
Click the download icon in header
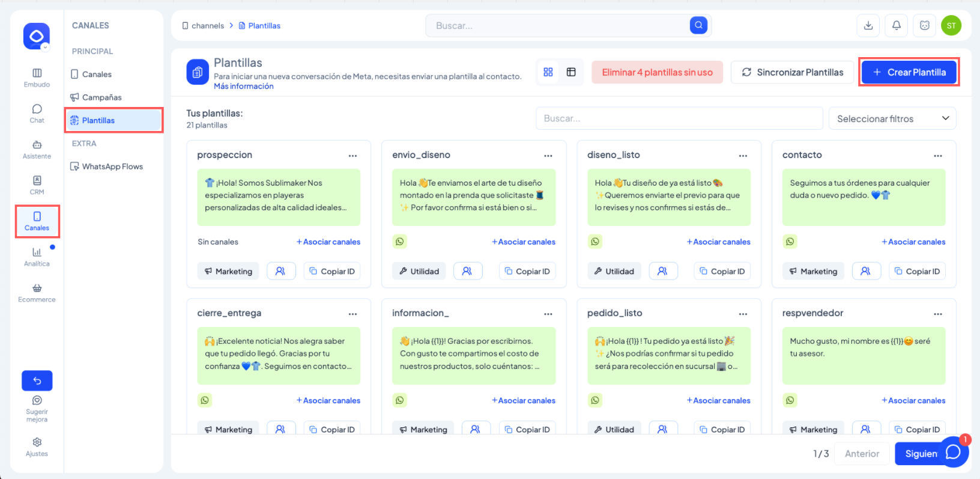[x=868, y=25]
